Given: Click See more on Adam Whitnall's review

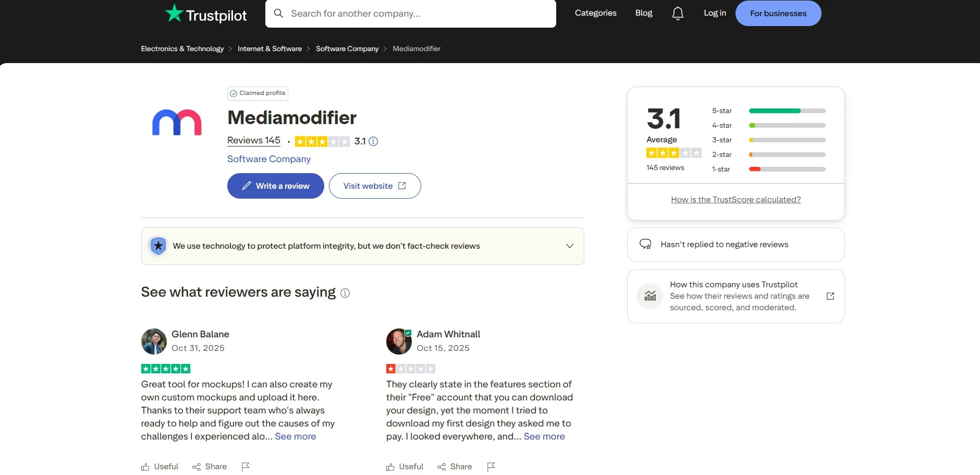Looking at the screenshot, I should 544,436.
